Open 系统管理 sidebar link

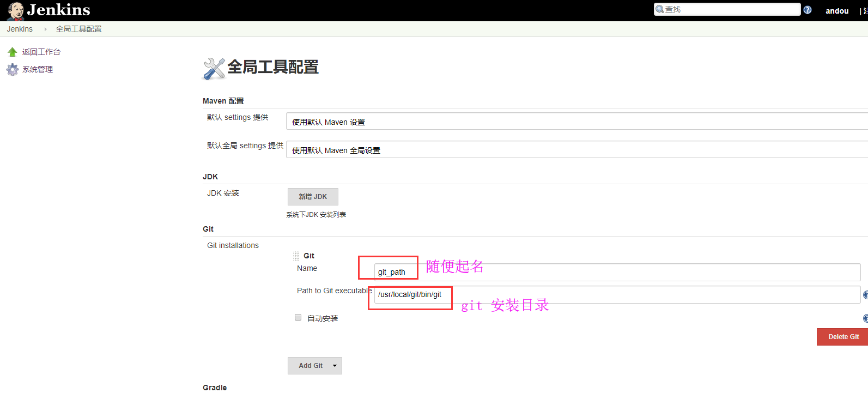pos(38,69)
